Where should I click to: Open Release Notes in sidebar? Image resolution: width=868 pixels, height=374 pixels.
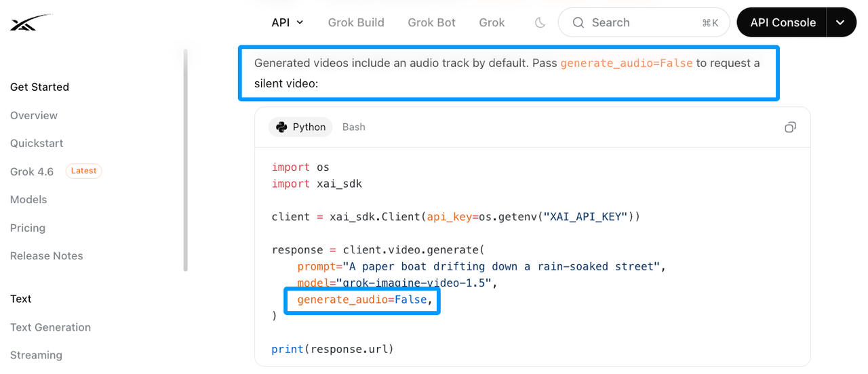pos(47,255)
